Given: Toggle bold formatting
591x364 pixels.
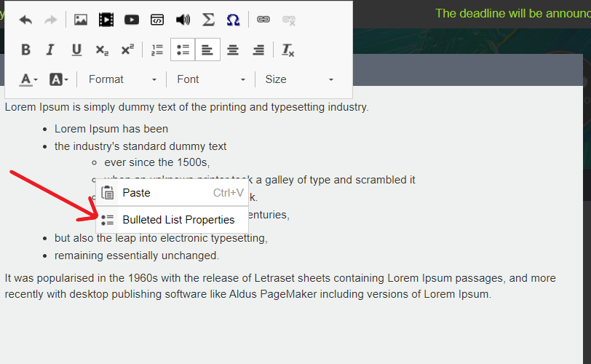Looking at the screenshot, I should click(x=25, y=50).
